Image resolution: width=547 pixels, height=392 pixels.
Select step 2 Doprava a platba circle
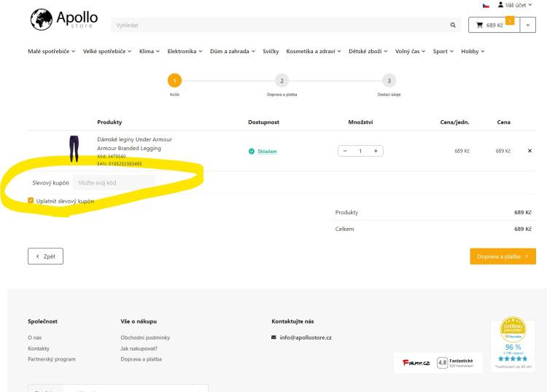point(282,80)
